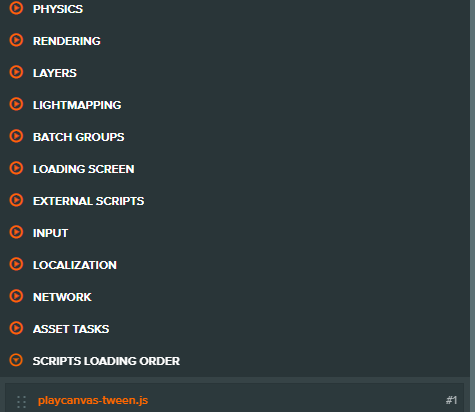This screenshot has width=475, height=412.
Task: Expand the Physics section arrow
Action: point(16,8)
